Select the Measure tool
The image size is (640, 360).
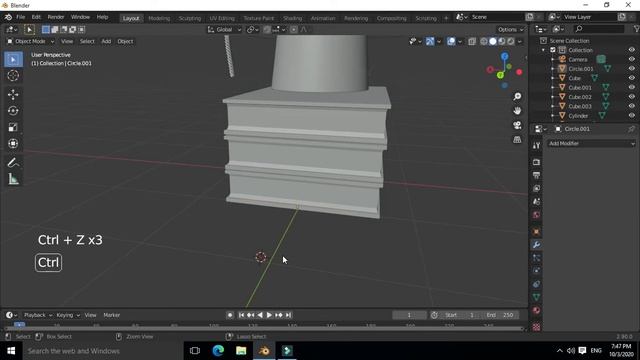point(13,179)
